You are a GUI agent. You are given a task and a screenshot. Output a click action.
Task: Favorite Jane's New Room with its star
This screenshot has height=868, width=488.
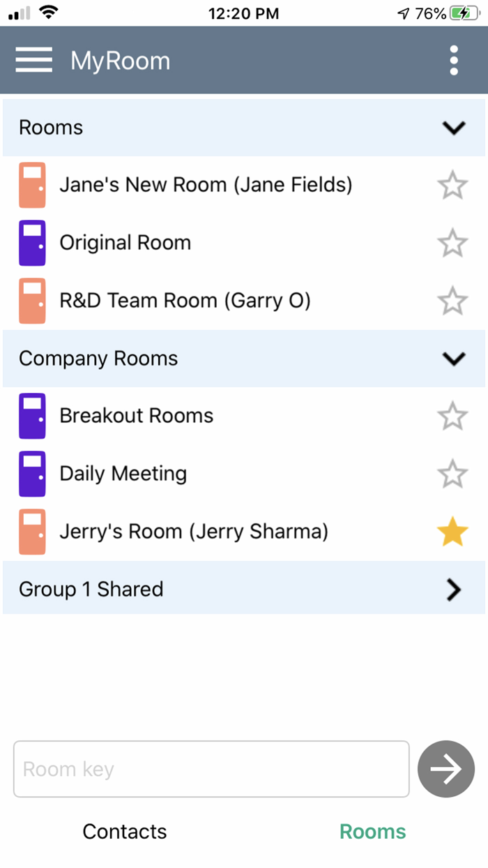[452, 185]
